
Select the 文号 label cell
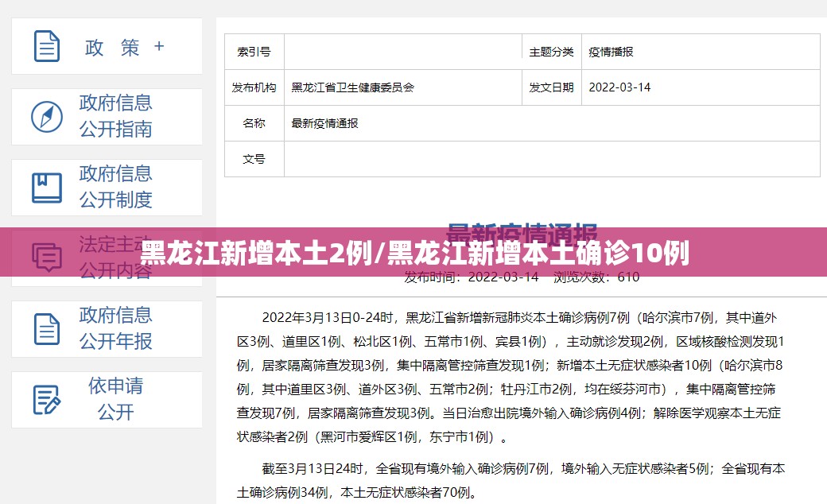[254, 159]
